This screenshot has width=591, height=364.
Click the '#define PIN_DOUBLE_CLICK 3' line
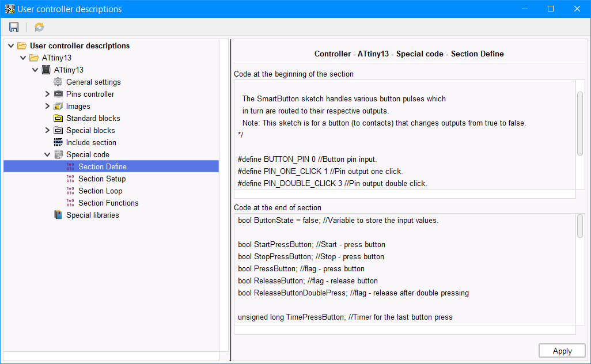tap(332, 183)
